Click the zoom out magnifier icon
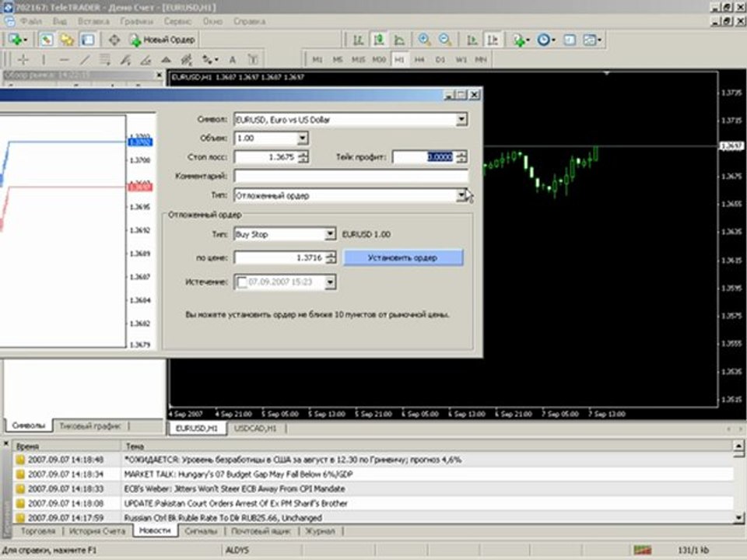 pos(445,40)
